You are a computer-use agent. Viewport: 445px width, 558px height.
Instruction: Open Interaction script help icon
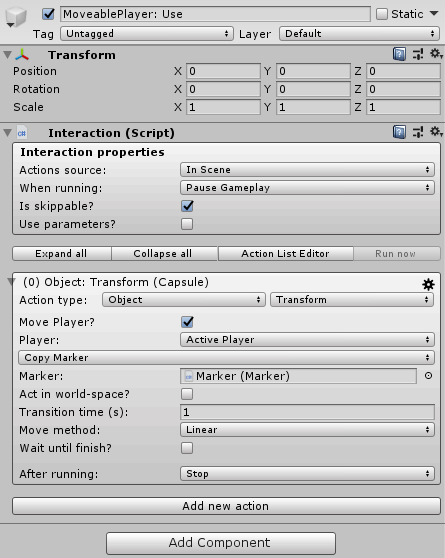(x=399, y=132)
